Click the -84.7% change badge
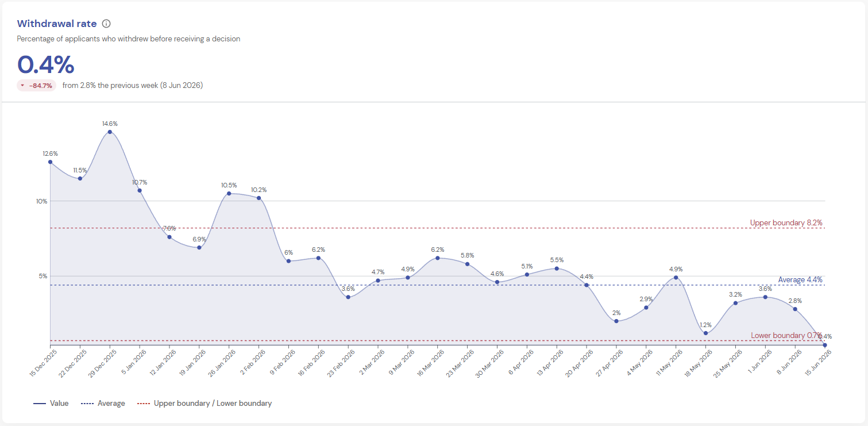 [x=36, y=86]
